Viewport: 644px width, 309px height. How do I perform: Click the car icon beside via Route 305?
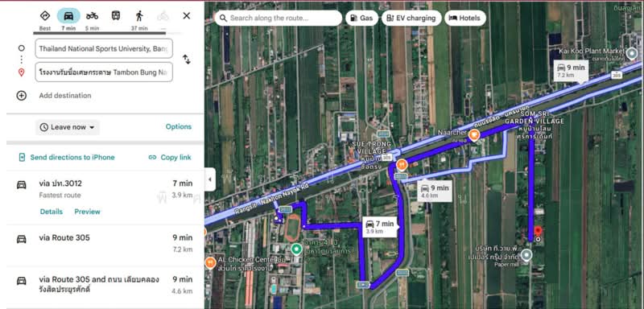click(22, 239)
